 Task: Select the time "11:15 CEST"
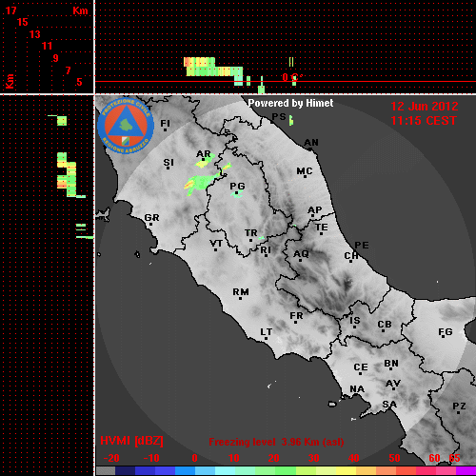[x=424, y=121]
